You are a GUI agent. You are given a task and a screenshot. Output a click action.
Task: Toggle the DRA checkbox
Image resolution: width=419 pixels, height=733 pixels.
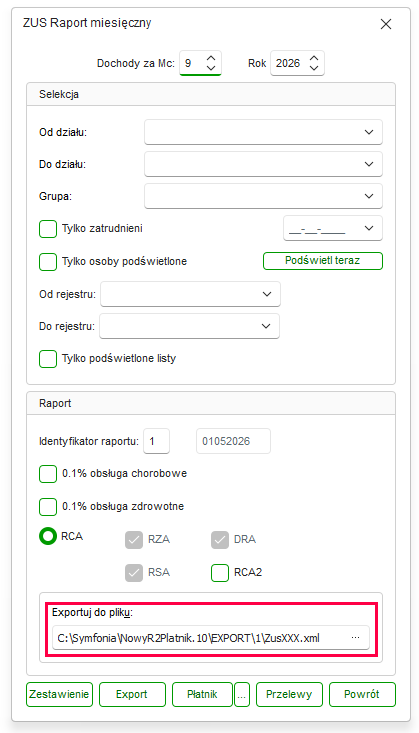tap(220, 539)
